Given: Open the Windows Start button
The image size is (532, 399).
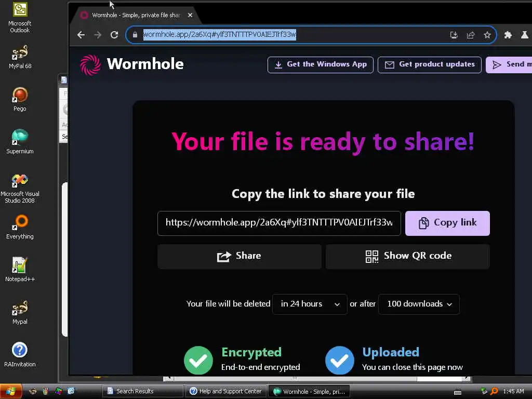Looking at the screenshot, I should pos(11,392).
